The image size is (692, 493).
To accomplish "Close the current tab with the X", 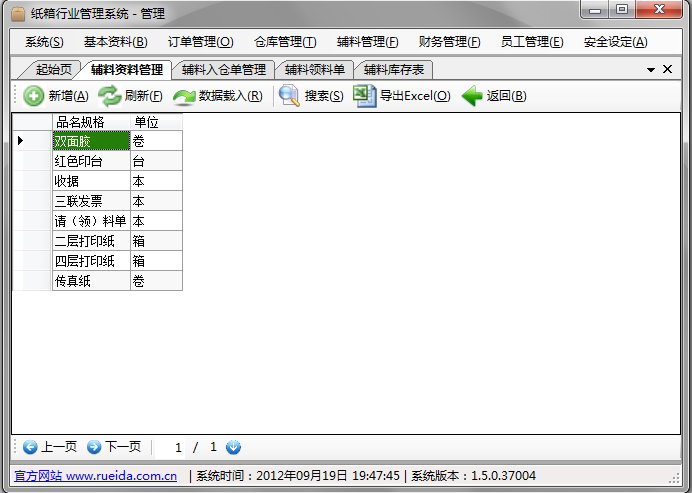I will click(x=667, y=69).
